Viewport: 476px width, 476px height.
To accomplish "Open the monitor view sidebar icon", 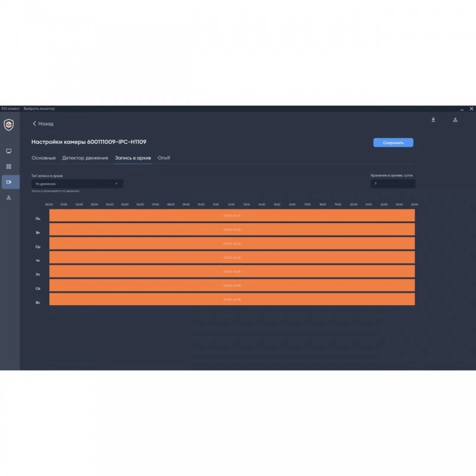I will [9, 151].
